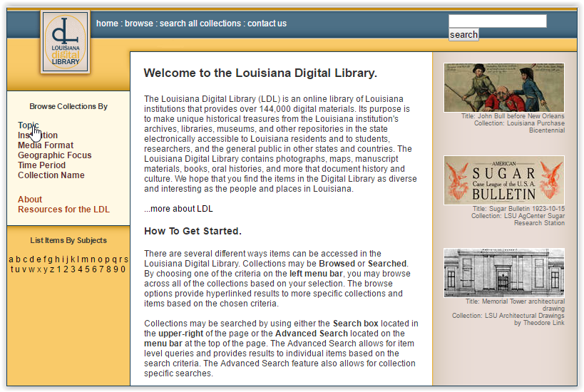Viewport: 584px width, 392px height.
Task: List items by subject number 2
Action: click(66, 269)
